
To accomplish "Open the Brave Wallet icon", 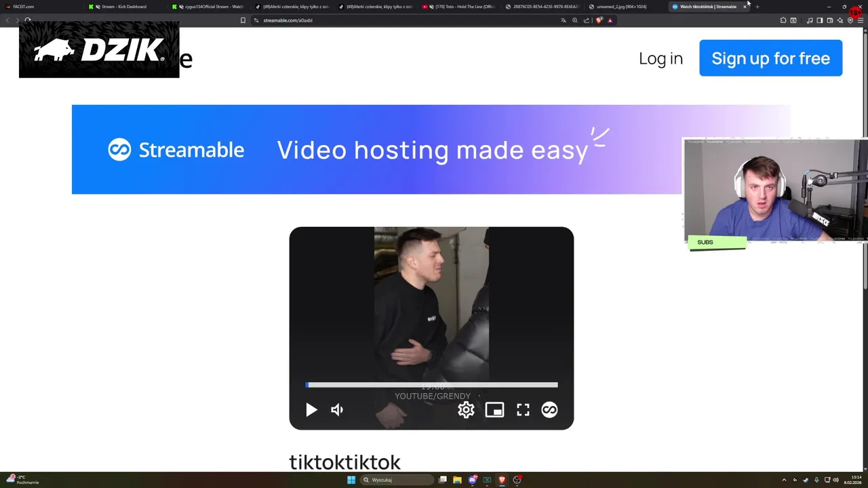I will (x=829, y=20).
